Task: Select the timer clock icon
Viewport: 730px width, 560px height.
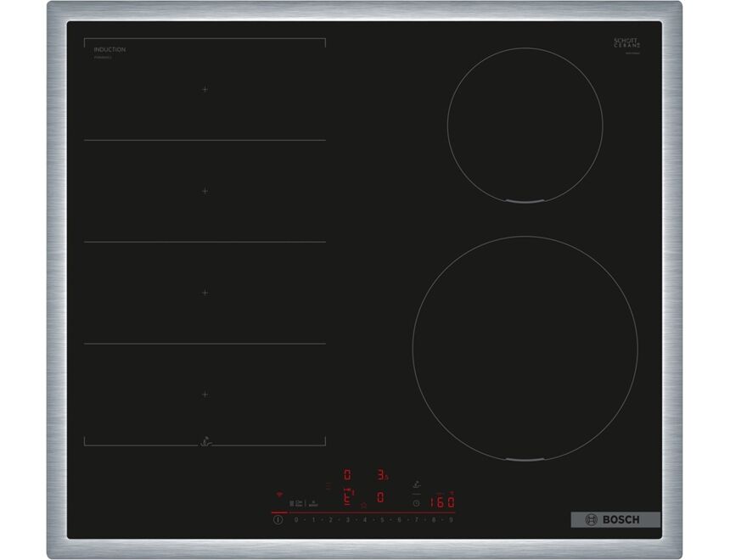Action: [x=416, y=502]
